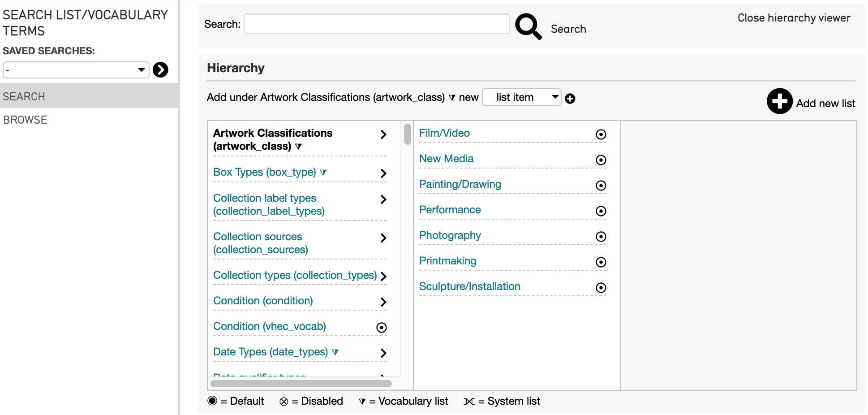Click Close hierarchy viewer link
The width and height of the screenshot is (868, 415).
click(x=794, y=18)
